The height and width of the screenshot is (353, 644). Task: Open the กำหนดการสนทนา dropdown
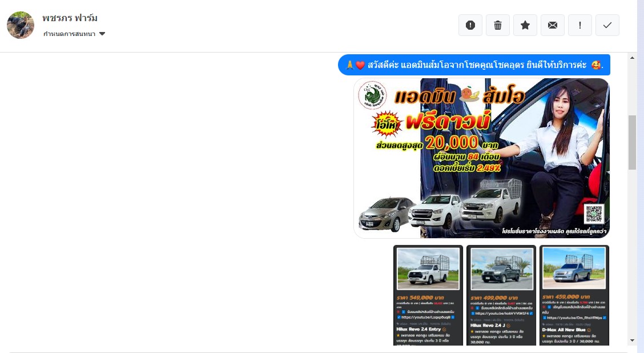point(74,34)
